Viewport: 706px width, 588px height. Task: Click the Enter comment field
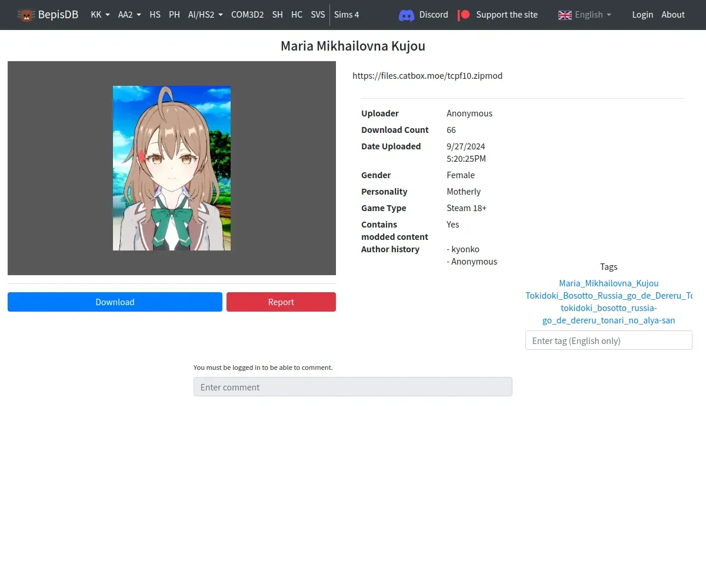point(353,387)
